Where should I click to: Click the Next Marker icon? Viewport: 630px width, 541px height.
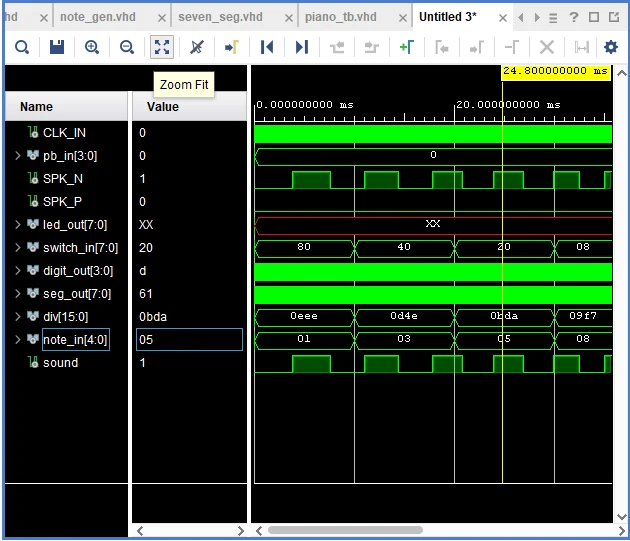(x=477, y=47)
